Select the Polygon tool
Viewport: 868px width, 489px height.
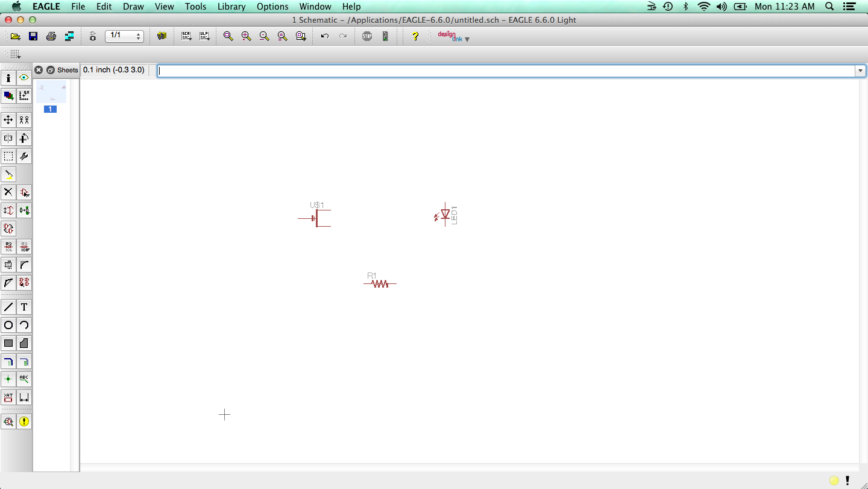coord(24,343)
